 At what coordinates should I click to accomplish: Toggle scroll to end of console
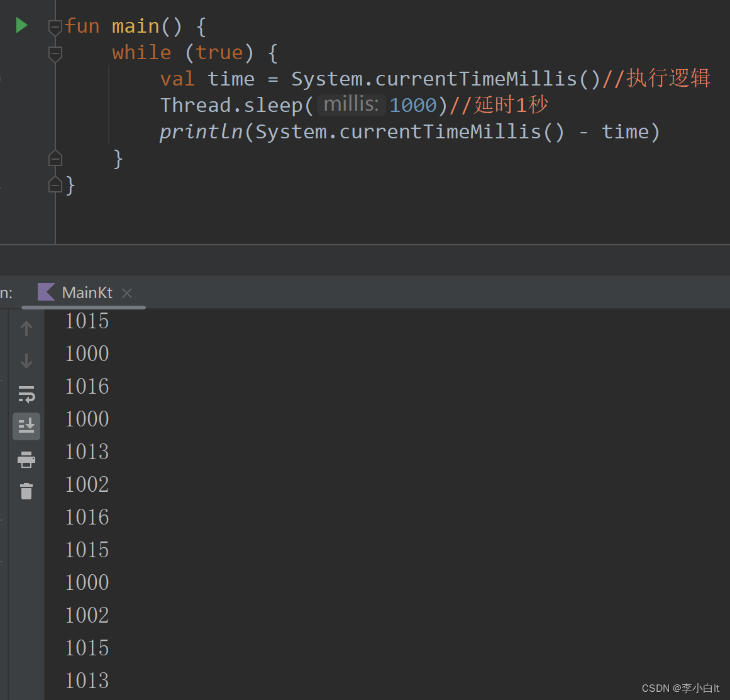pos(26,426)
